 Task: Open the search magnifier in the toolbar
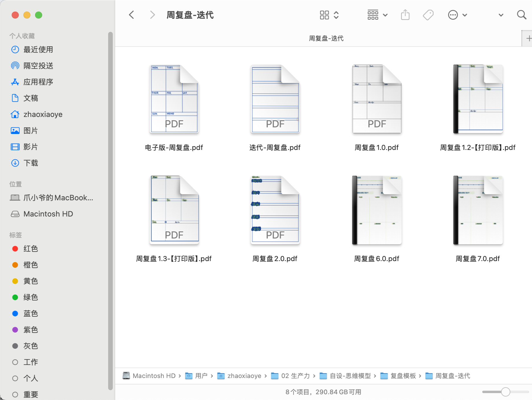pyautogui.click(x=522, y=15)
